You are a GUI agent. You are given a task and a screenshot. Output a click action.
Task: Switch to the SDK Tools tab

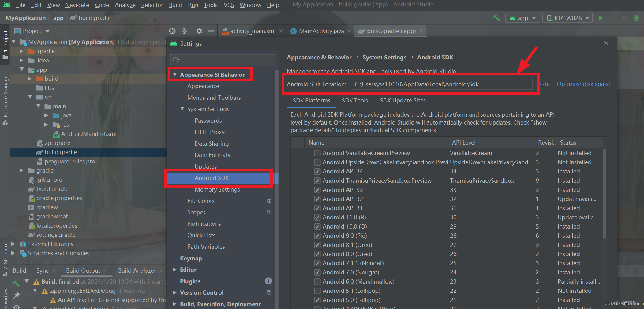(355, 100)
